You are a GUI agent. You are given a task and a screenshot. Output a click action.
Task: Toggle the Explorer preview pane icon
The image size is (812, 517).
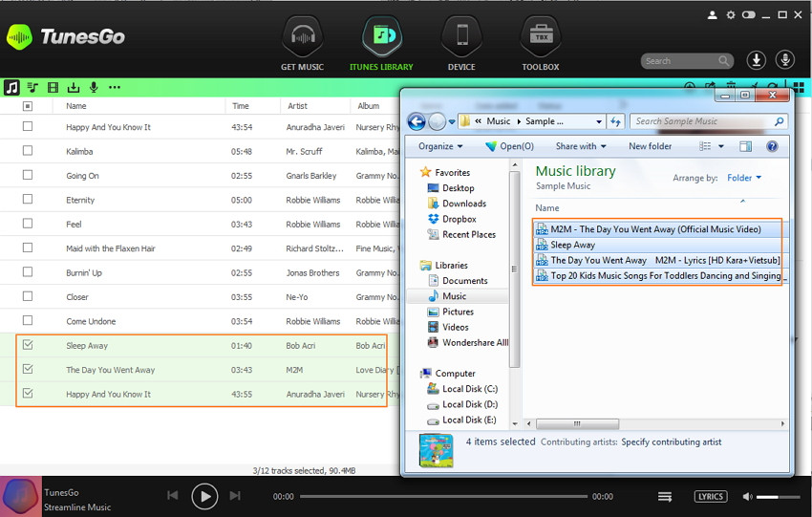click(x=745, y=146)
